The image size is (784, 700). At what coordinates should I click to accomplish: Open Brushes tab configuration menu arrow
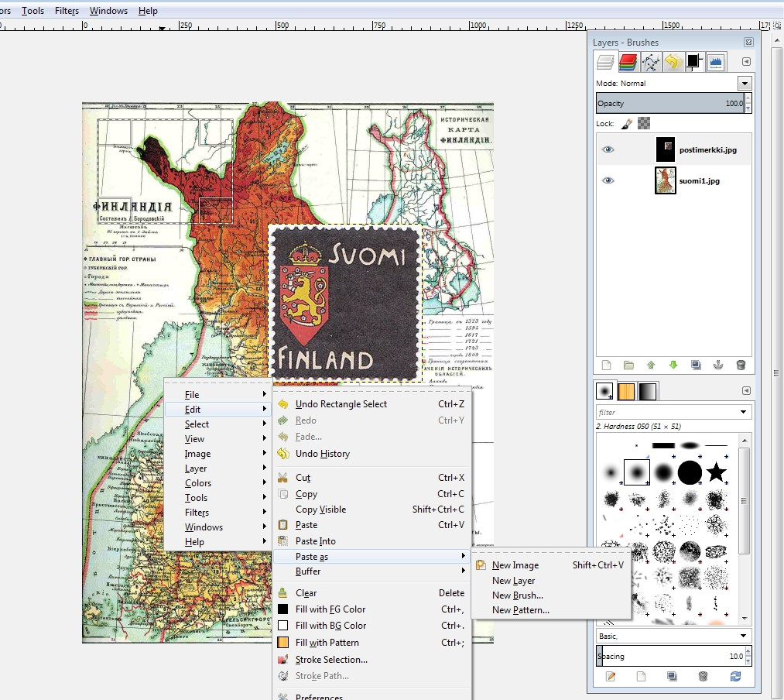pyautogui.click(x=747, y=390)
